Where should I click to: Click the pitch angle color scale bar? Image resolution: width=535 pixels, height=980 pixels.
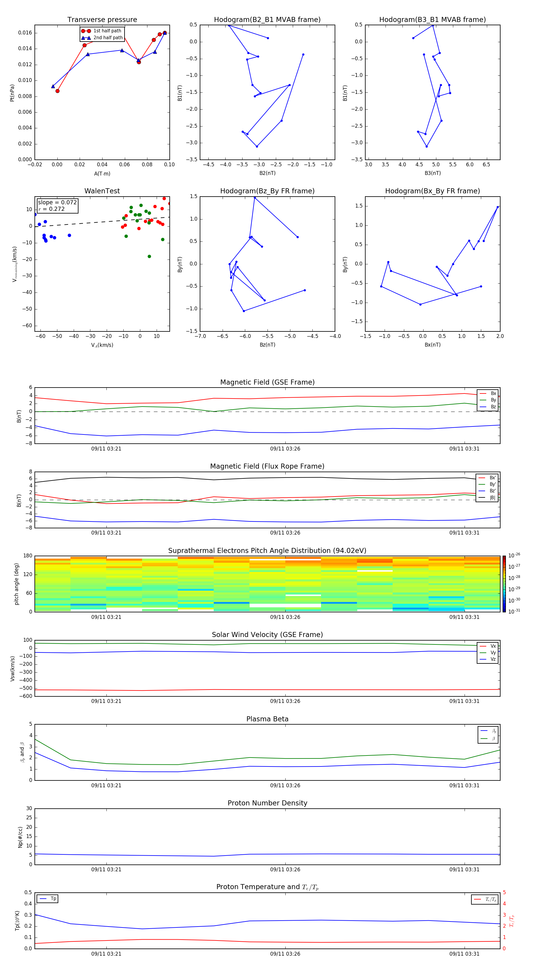(x=504, y=584)
